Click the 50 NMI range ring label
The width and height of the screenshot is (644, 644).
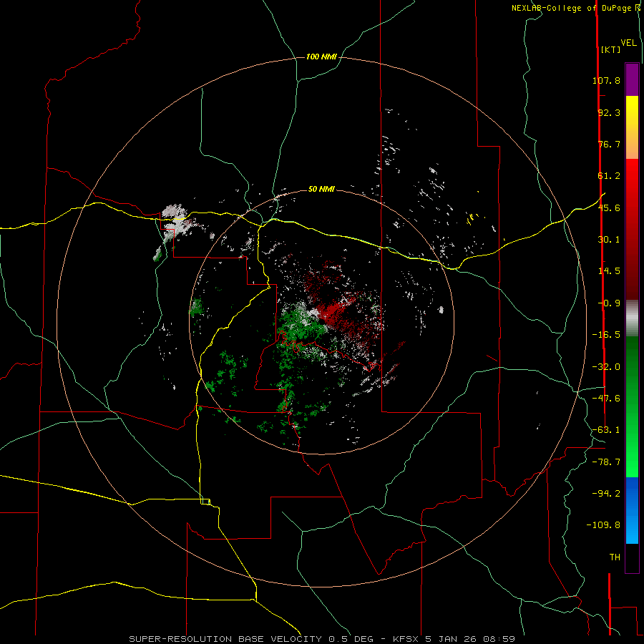(321, 190)
